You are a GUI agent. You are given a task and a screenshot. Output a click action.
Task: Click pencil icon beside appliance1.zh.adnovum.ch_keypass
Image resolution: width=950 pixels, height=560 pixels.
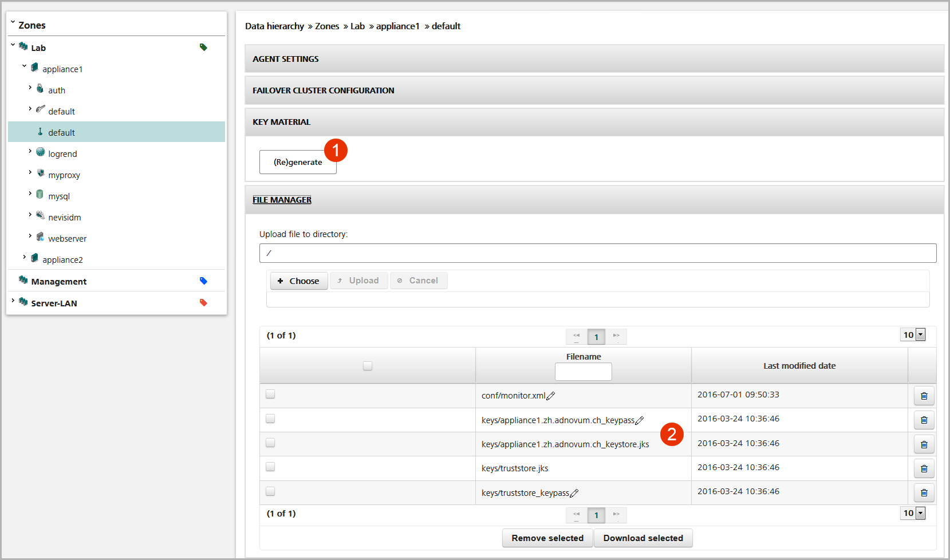640,420
